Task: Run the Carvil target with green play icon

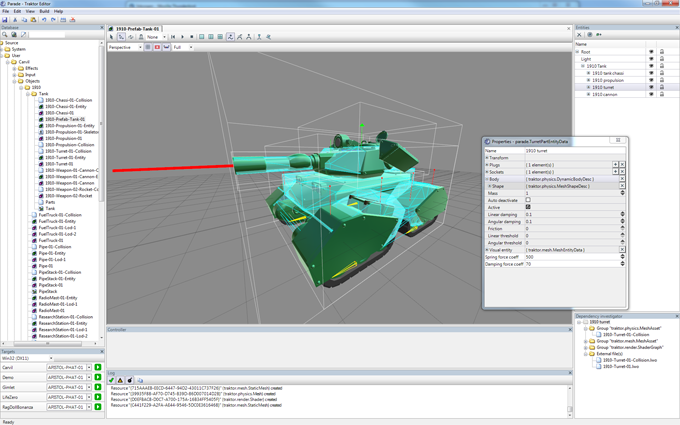Action: [x=98, y=368]
